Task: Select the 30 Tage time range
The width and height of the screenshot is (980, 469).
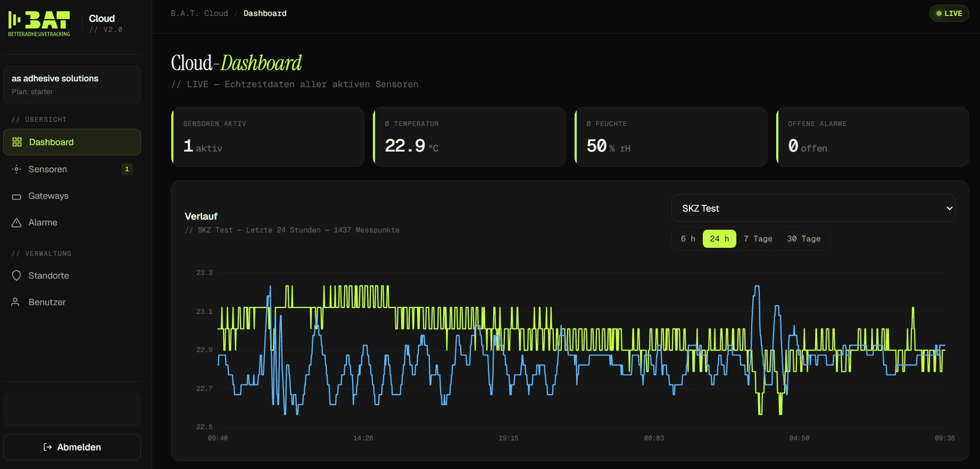Action: pyautogui.click(x=803, y=239)
